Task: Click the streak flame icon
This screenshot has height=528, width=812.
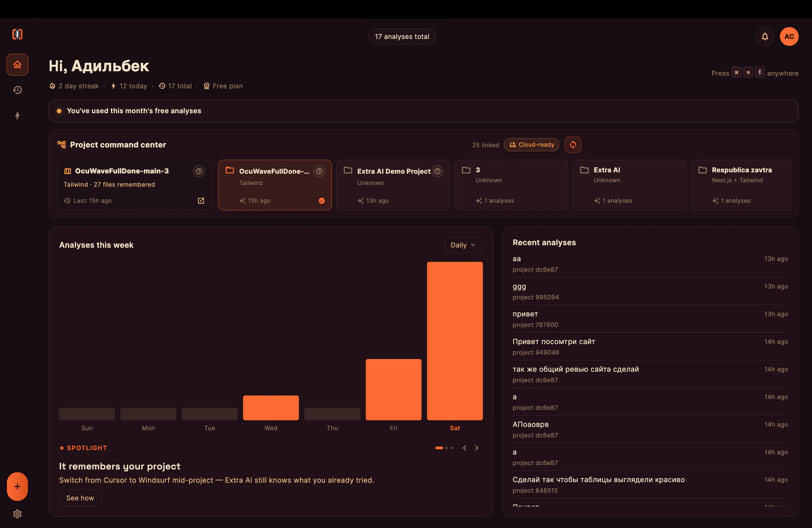Action: click(x=52, y=86)
